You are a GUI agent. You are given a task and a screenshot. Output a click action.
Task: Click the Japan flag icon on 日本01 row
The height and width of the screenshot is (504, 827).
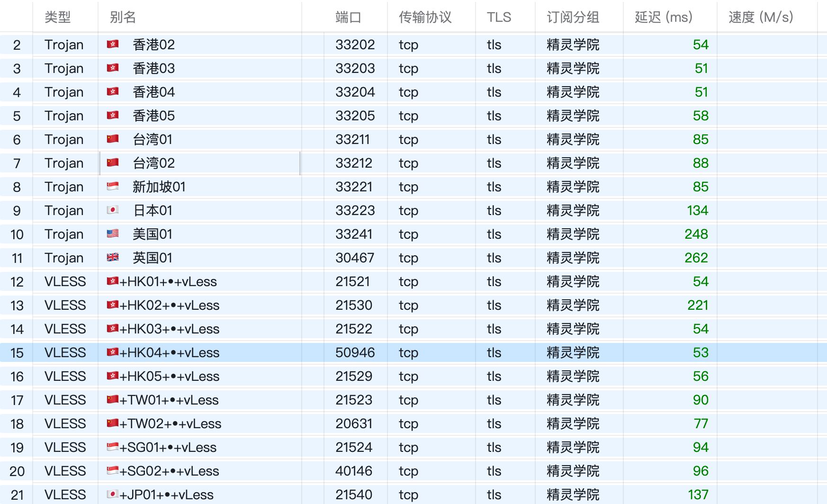(113, 210)
